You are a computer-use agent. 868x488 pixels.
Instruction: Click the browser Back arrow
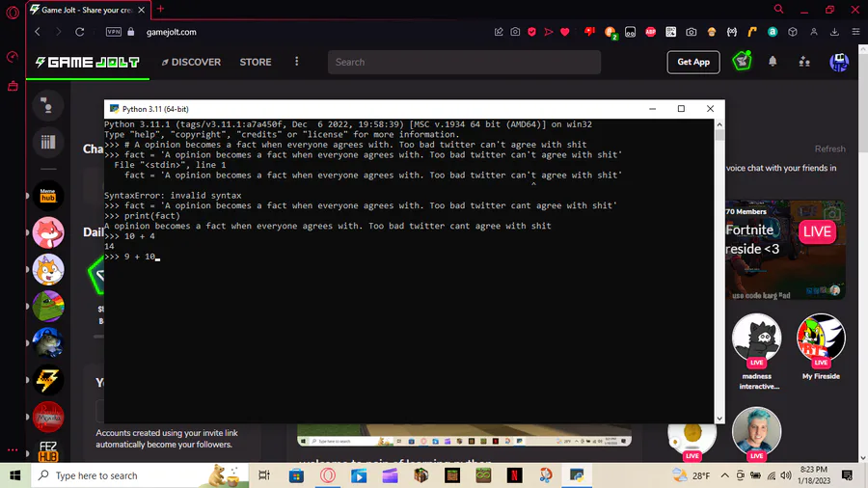click(x=38, y=32)
